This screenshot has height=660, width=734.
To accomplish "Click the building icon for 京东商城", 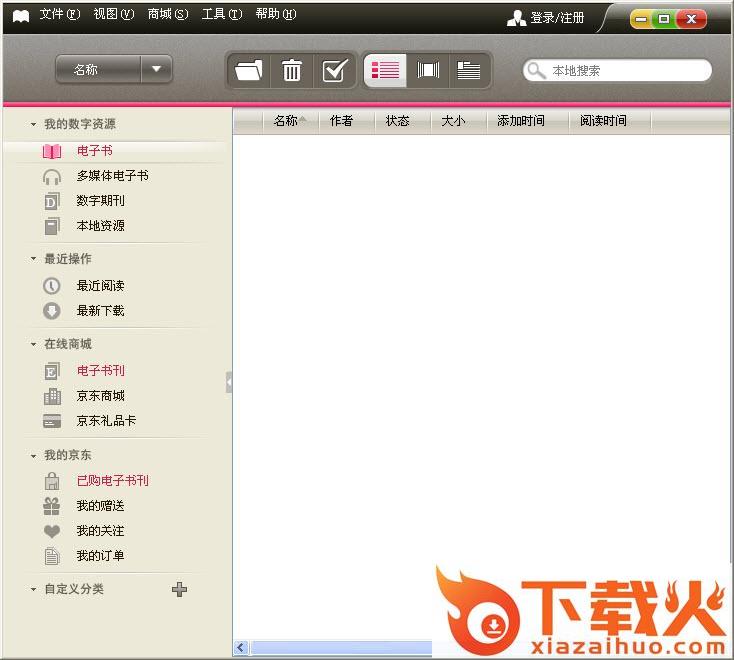I will pyautogui.click(x=52, y=396).
